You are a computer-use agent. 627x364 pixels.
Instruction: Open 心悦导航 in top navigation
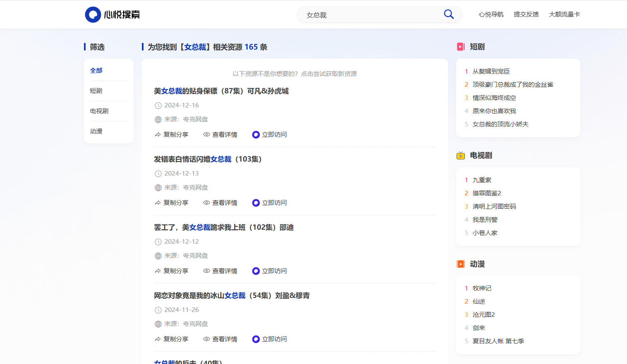tap(491, 14)
